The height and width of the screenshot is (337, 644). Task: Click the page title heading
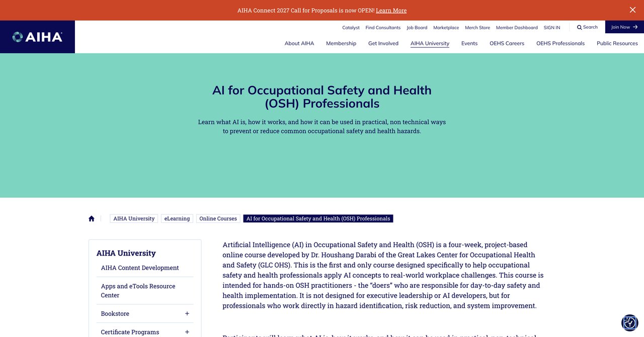322,97
